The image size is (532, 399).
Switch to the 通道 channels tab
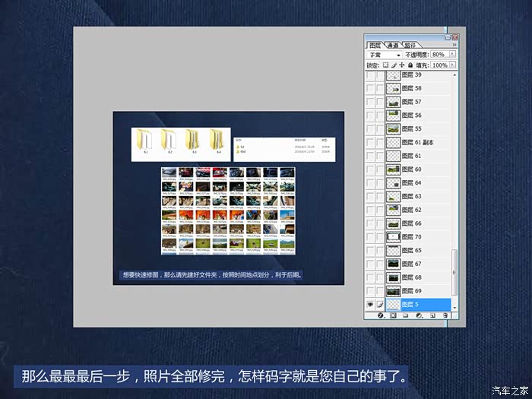[392, 45]
